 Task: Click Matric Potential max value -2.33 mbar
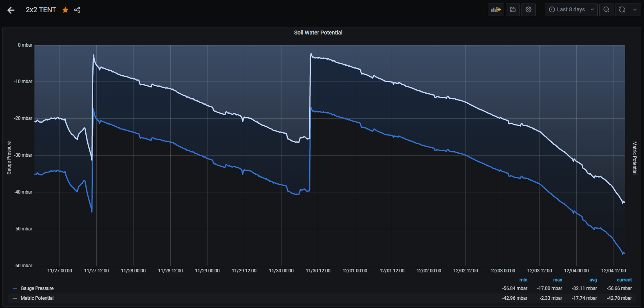(x=551, y=298)
